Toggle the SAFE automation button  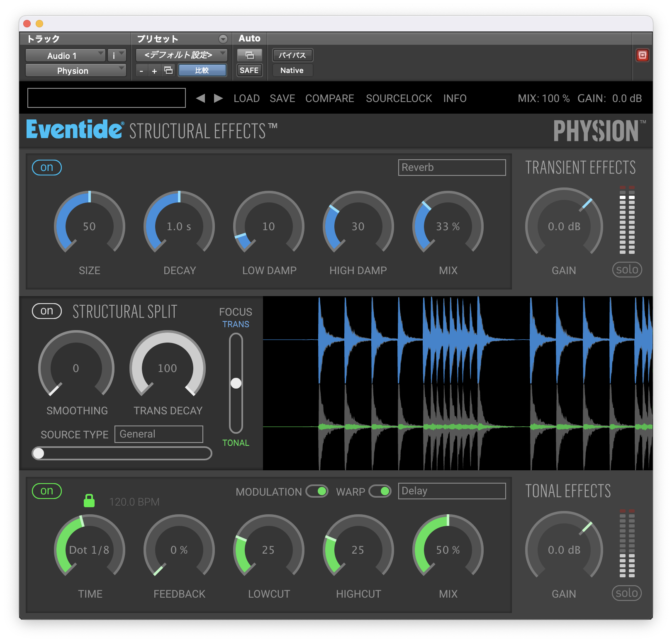pos(249,71)
